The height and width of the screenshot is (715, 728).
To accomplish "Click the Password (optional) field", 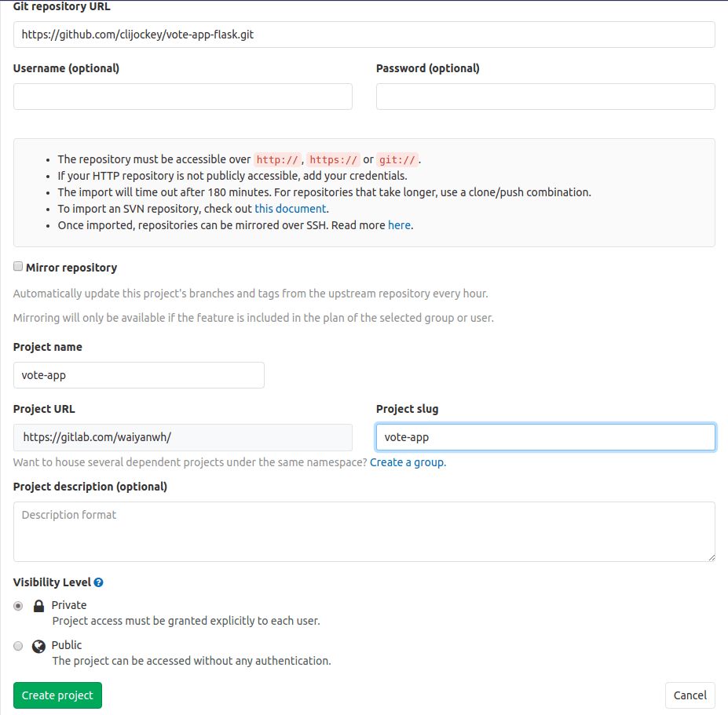I will click(545, 96).
